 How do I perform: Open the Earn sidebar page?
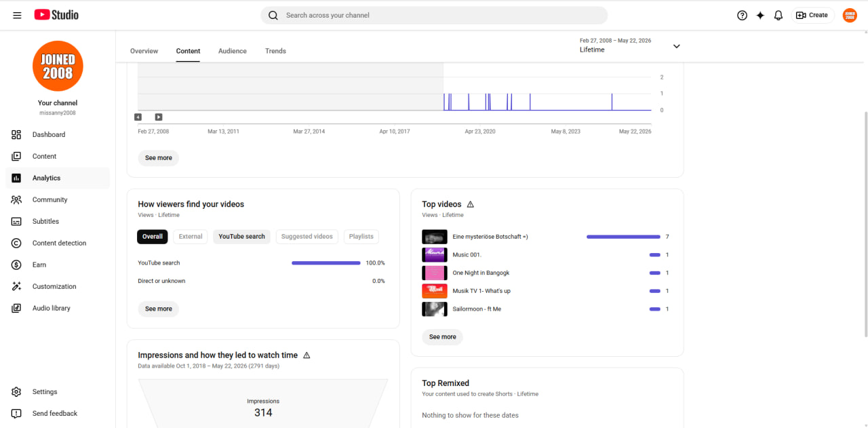pyautogui.click(x=58, y=265)
